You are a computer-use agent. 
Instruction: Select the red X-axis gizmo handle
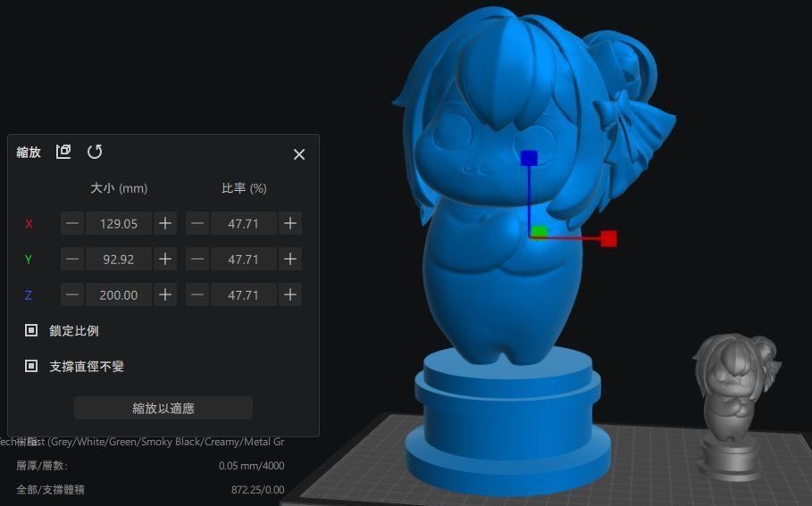tap(608, 239)
